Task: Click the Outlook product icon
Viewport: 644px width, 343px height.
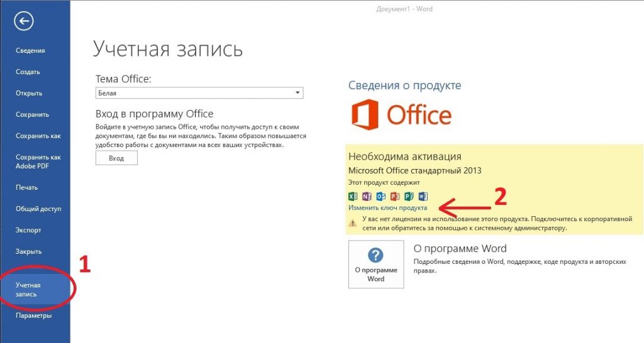Action: tap(380, 196)
